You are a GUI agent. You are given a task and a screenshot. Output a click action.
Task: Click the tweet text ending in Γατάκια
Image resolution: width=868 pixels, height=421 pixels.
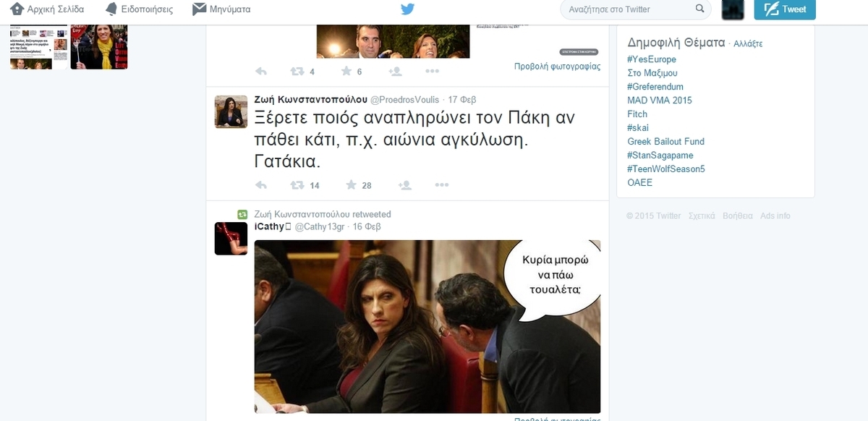(414, 140)
